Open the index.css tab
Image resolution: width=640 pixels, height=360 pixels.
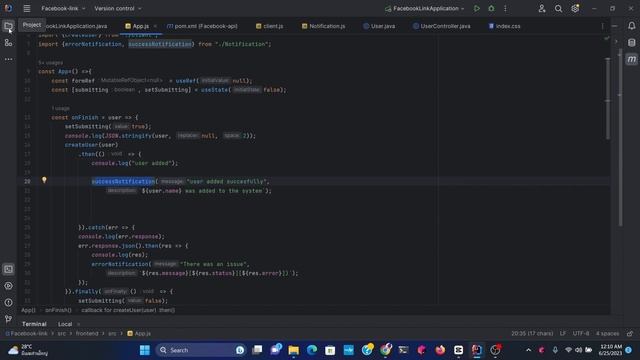pos(504,26)
